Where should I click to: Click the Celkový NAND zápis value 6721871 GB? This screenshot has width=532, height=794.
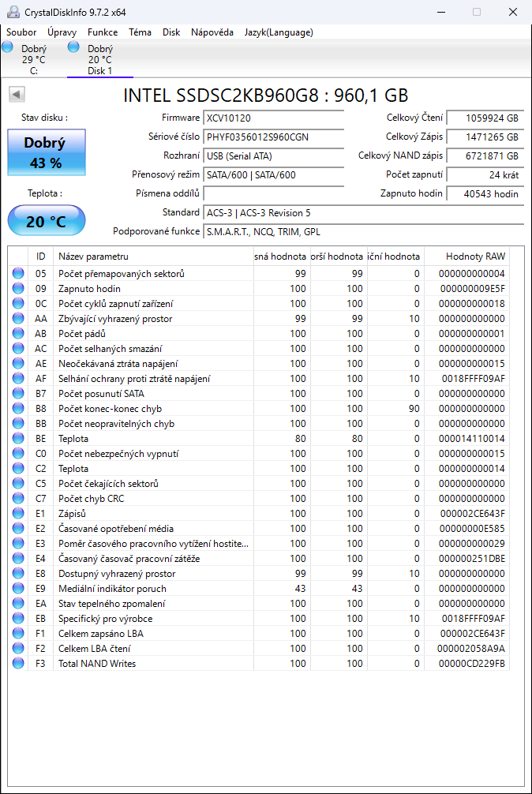[x=485, y=156]
